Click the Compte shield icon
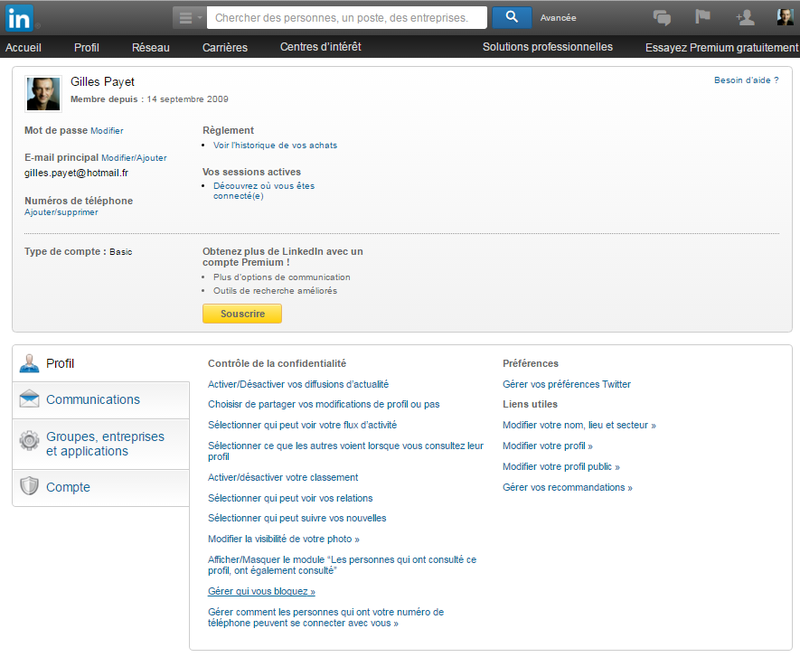The image size is (800, 657). [29, 486]
